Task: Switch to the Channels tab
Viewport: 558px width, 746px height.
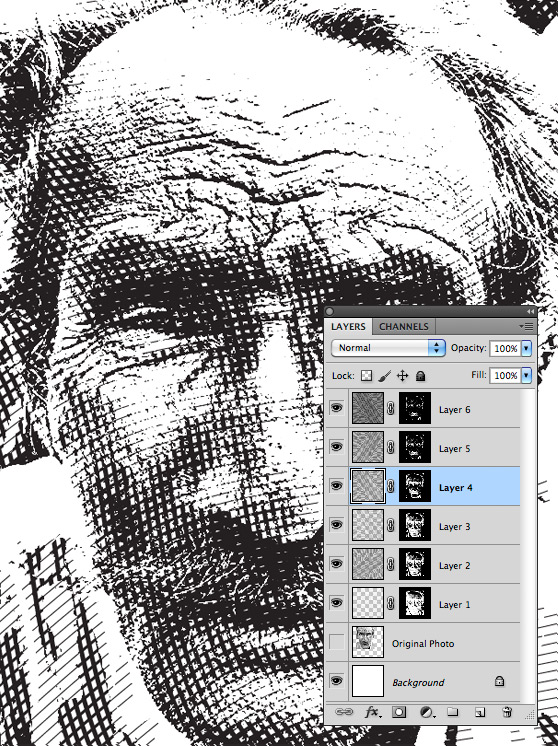Action: click(x=404, y=326)
